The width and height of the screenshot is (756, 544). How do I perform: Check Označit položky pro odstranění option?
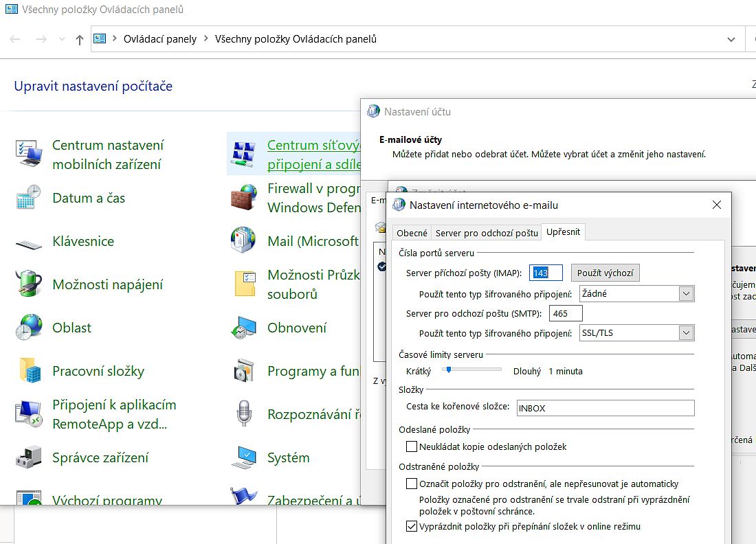(x=412, y=484)
